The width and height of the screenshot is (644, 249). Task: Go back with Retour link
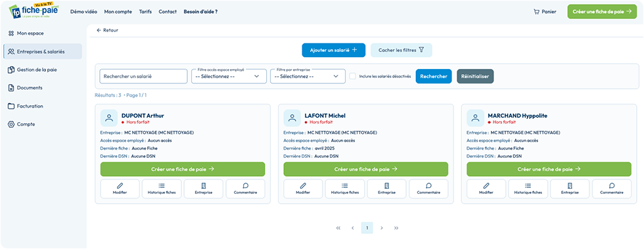107,30
